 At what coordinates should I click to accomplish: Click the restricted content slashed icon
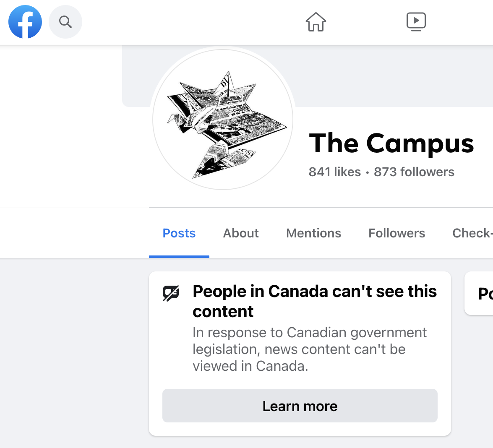(x=171, y=293)
